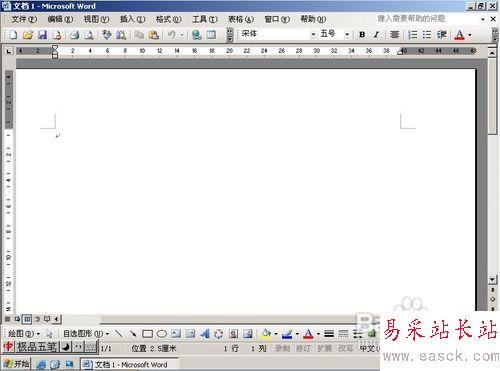Open Print Preview from the toolbar
Screen dimensions: 500x371
coord(89,35)
